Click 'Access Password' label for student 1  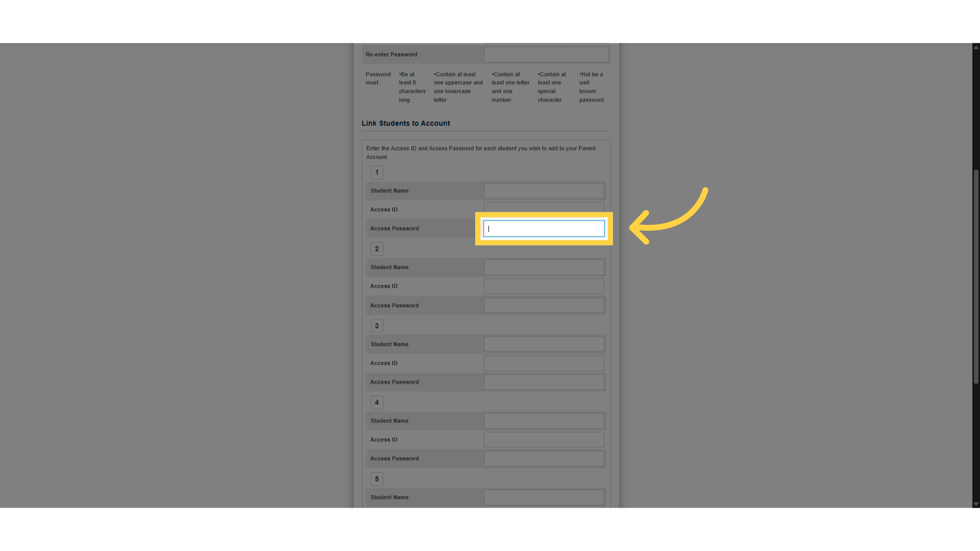coord(395,229)
